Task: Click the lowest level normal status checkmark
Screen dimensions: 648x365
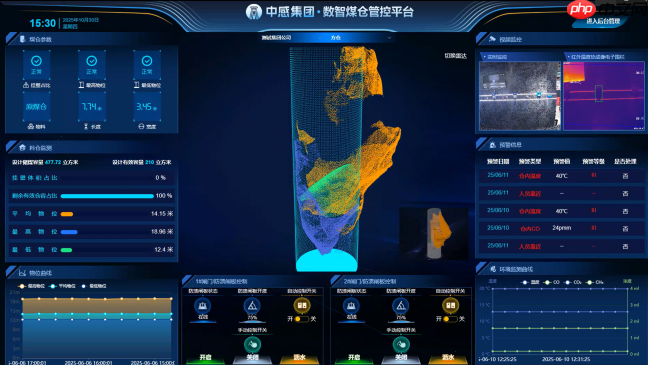Action: pos(147,61)
